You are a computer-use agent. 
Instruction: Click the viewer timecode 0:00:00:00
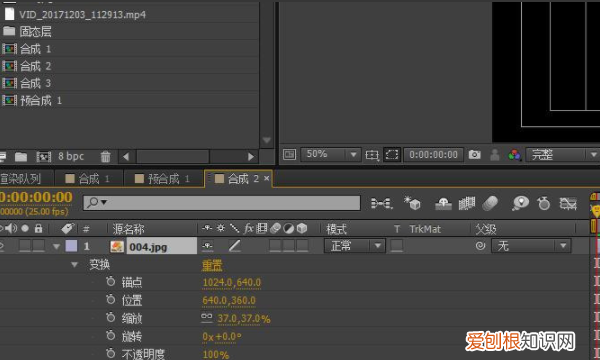click(433, 155)
